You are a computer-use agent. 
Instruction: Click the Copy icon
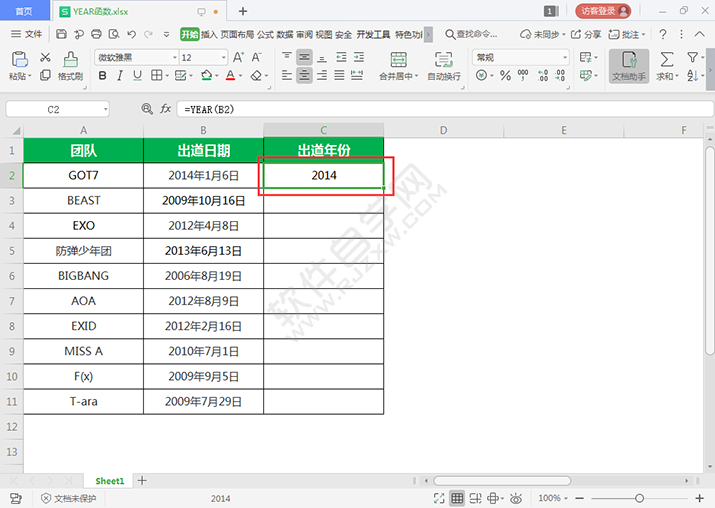45,75
